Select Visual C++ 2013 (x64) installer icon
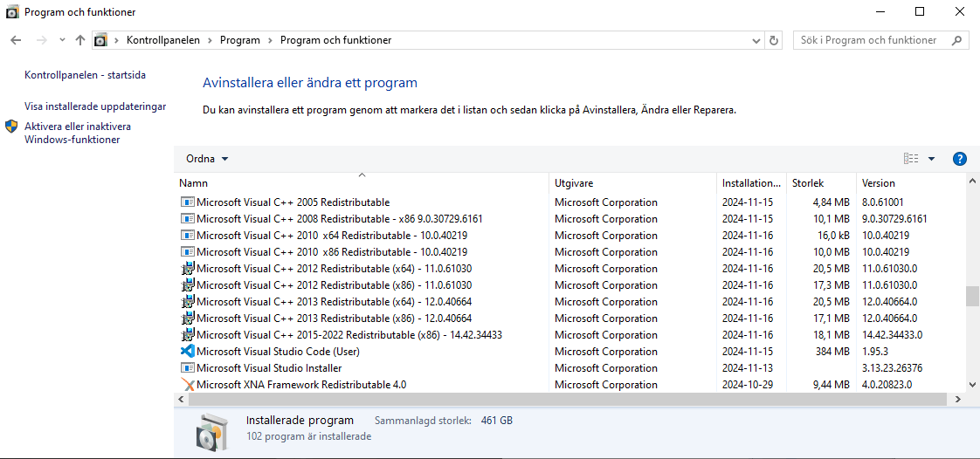 tap(188, 302)
